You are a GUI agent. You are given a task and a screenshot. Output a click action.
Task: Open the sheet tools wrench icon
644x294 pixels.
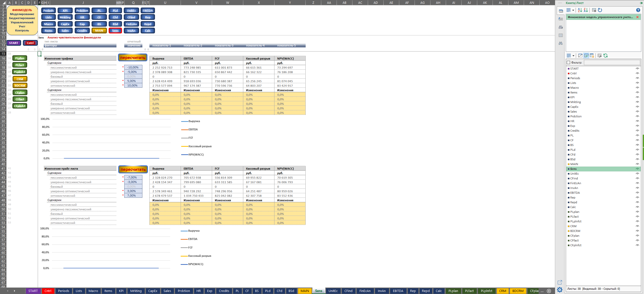600,56
